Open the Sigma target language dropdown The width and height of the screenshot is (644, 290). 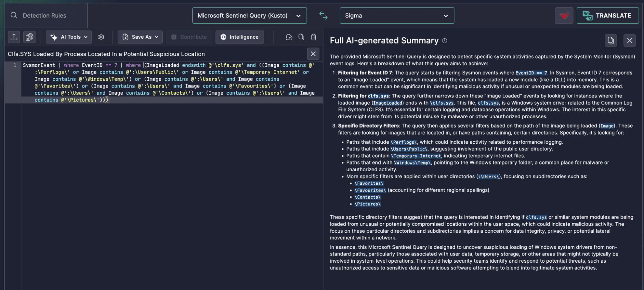click(x=397, y=15)
